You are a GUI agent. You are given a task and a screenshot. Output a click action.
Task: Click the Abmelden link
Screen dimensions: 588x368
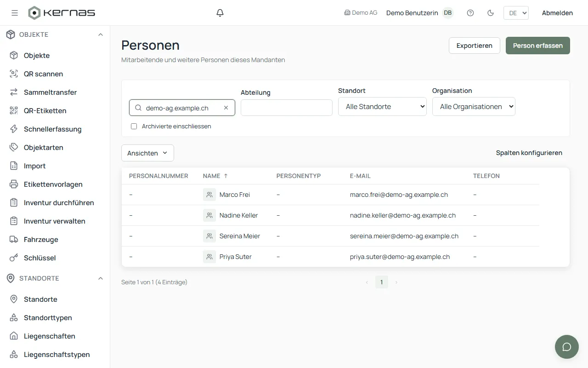point(557,13)
